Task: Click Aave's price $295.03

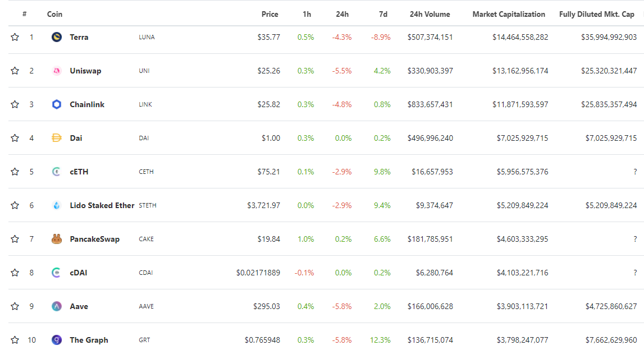Action: [x=267, y=306]
